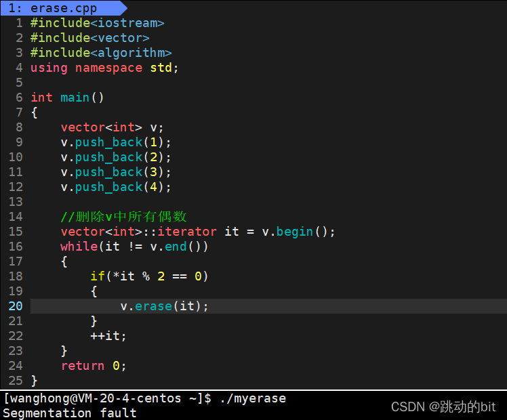Click the 'Segmentation fault' output
The height and width of the screenshot is (420, 507).
[x=70, y=413]
